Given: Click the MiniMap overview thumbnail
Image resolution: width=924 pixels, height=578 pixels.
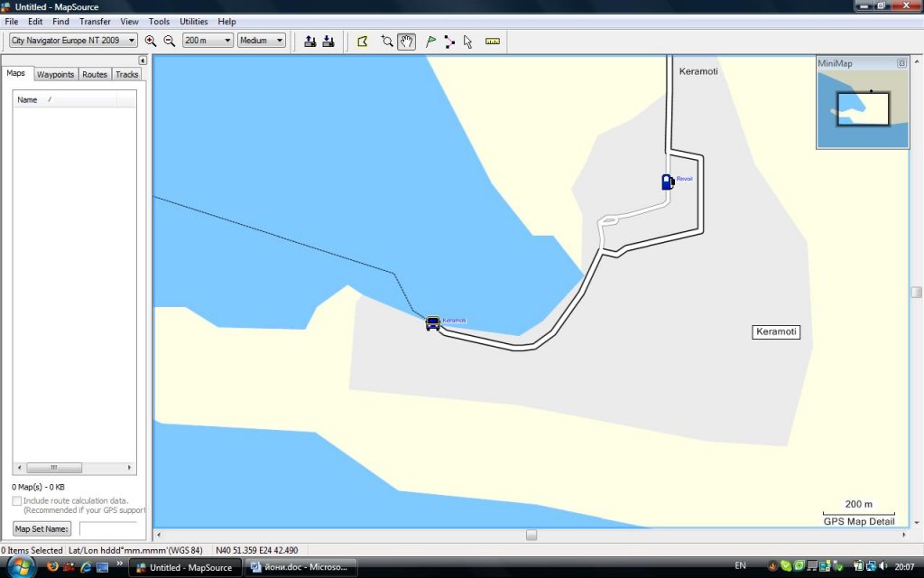Looking at the screenshot, I should pos(863,109).
